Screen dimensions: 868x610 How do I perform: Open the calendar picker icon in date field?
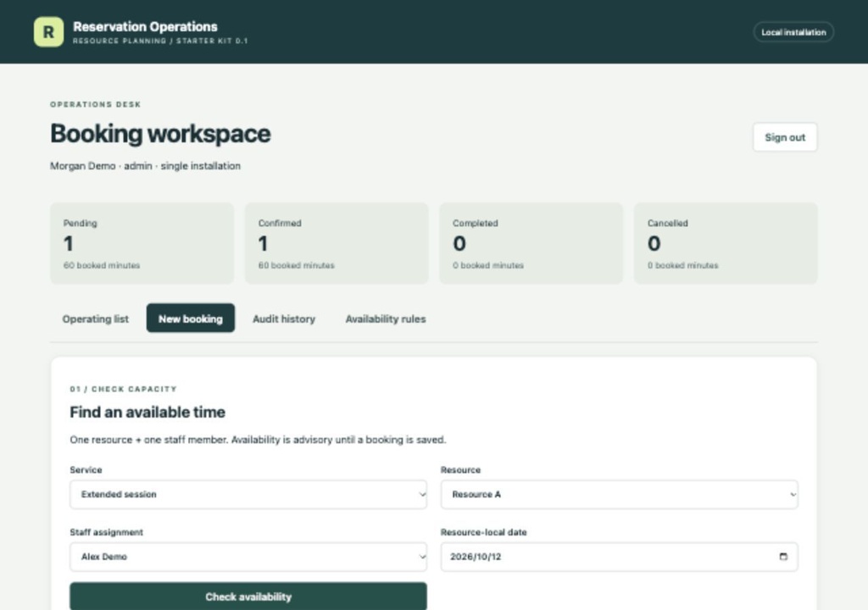[782, 557]
